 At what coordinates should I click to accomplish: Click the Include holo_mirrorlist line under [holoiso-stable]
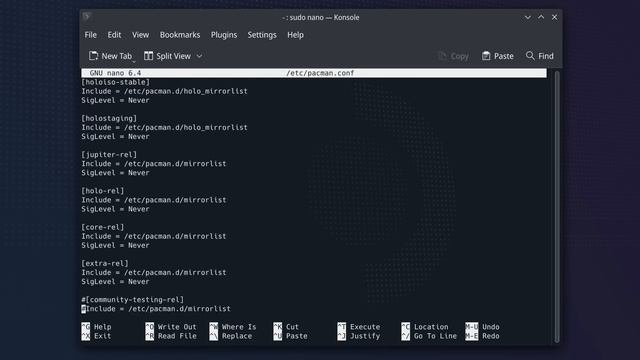[x=164, y=91]
